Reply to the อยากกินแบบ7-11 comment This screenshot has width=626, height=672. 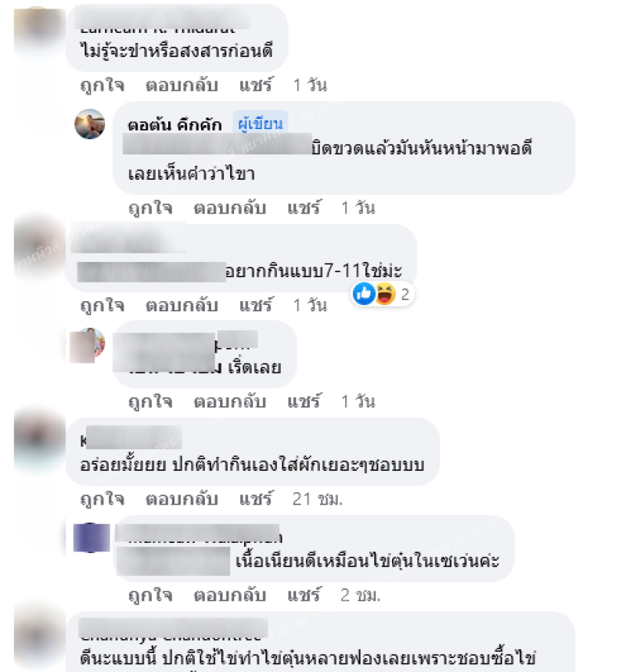tap(182, 305)
